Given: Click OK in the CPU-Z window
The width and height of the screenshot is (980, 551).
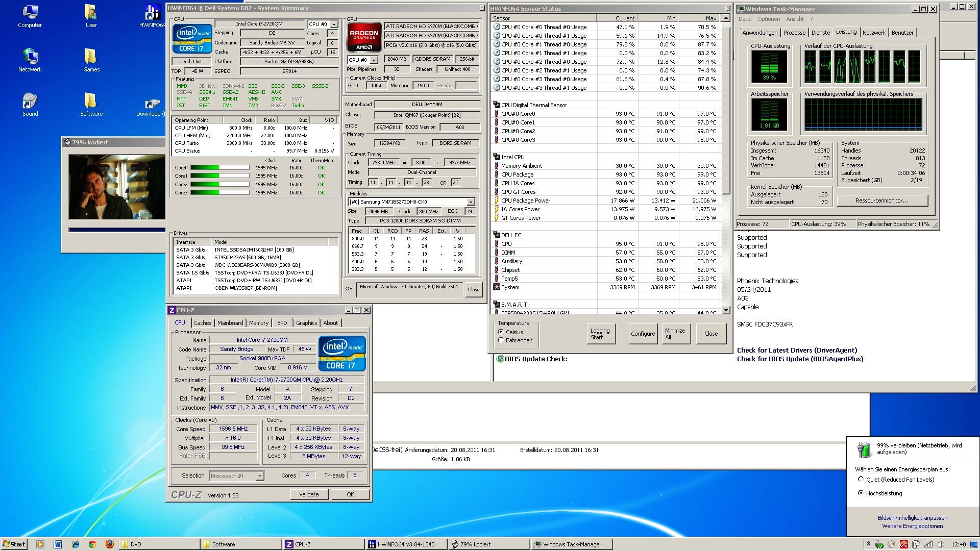Looking at the screenshot, I should coord(350,494).
